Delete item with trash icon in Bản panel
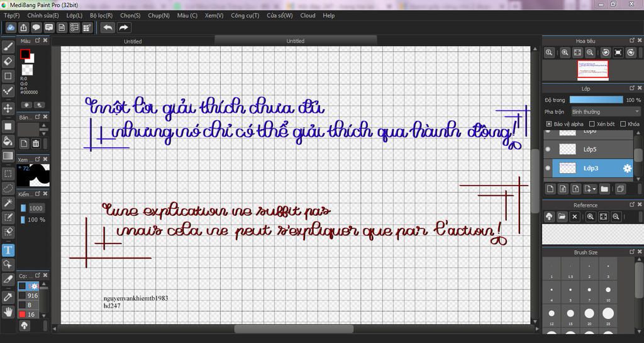 pyautogui.click(x=36, y=143)
